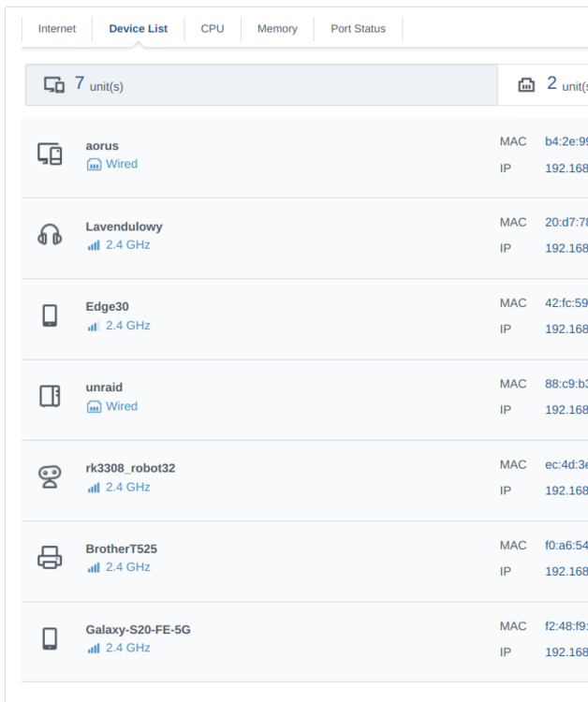Viewport: 588px width, 702px height.
Task: Select the BrotherT525 printer icon
Action: pyautogui.click(x=50, y=558)
